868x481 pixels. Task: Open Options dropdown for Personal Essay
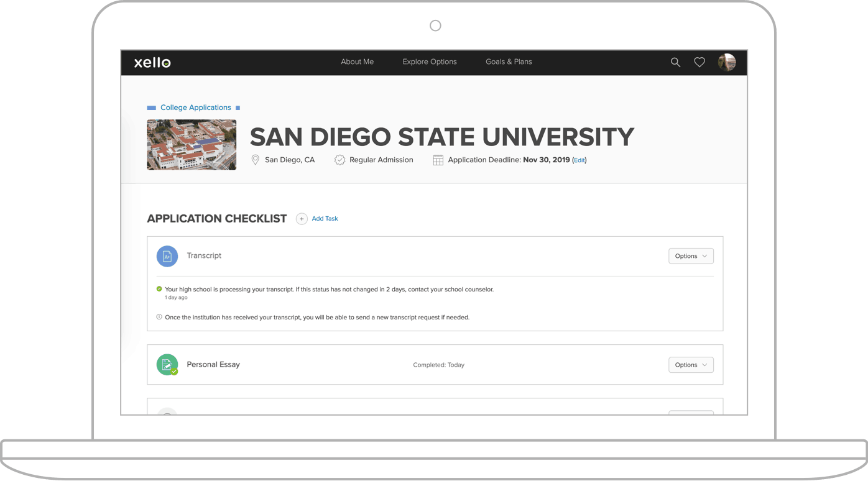point(691,365)
